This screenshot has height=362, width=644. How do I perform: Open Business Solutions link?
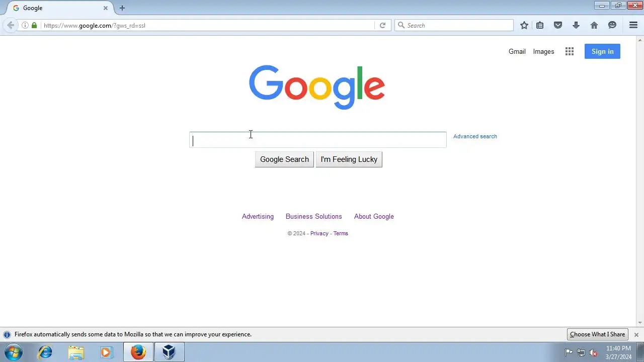(x=313, y=216)
